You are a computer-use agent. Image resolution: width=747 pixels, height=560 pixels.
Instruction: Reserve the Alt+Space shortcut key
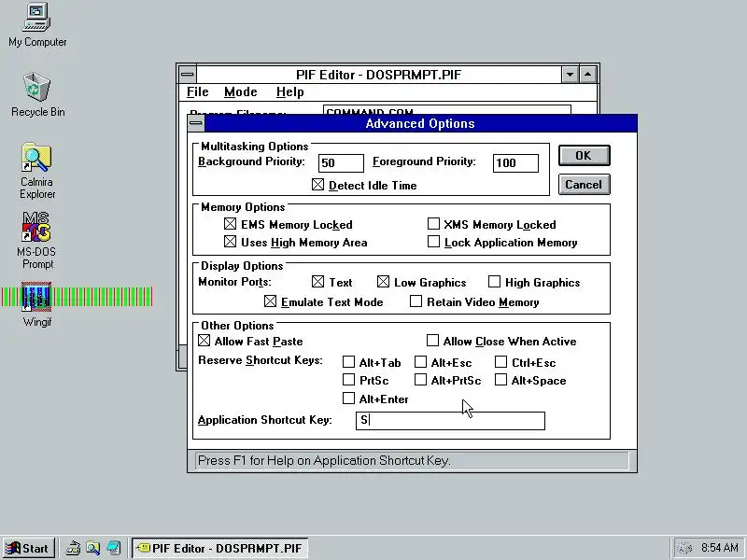click(500, 380)
